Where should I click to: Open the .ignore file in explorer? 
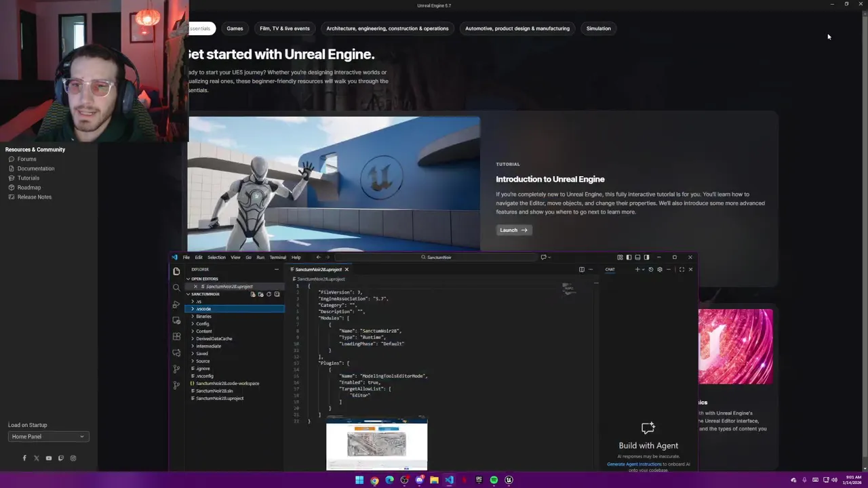[235, 369]
